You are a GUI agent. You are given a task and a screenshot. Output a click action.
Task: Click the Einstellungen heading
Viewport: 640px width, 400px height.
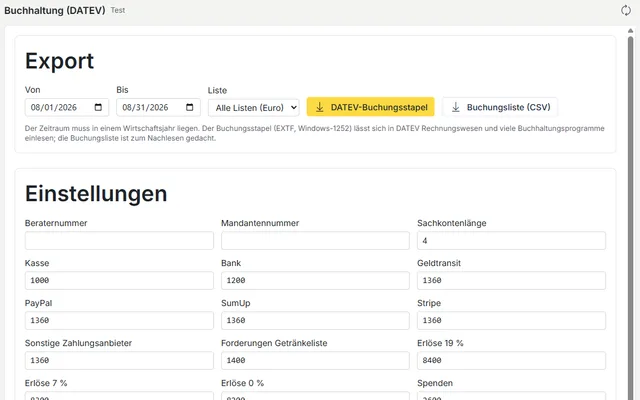pyautogui.click(x=96, y=193)
